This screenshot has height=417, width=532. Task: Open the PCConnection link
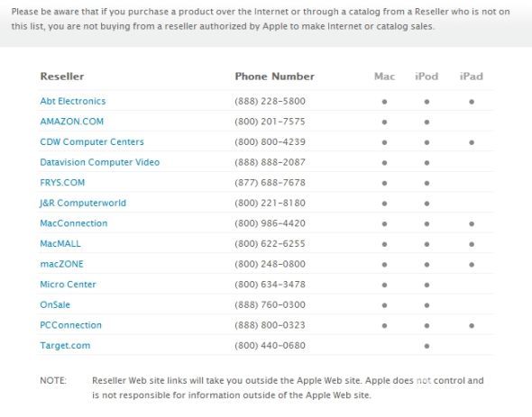[x=70, y=325]
